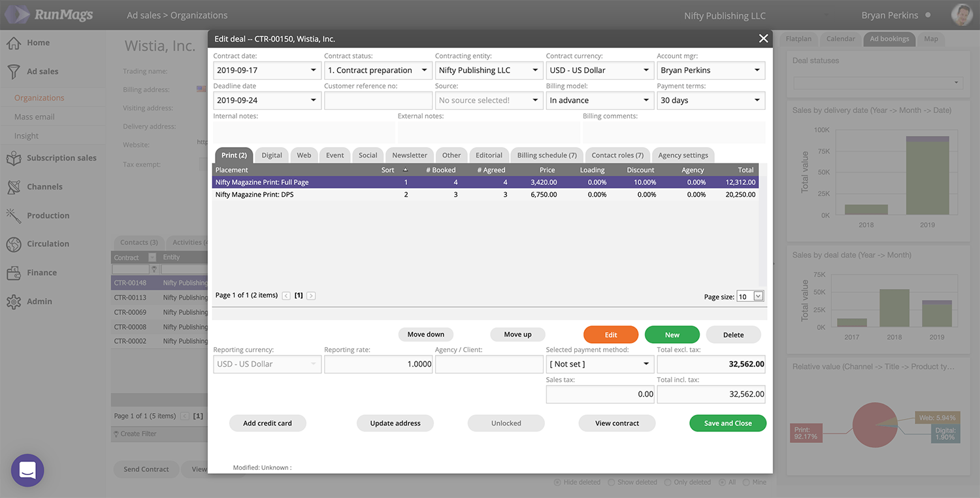Screen dimensions: 980x498
Task: Switch to Billing schedule (7) tab
Action: coord(547,156)
